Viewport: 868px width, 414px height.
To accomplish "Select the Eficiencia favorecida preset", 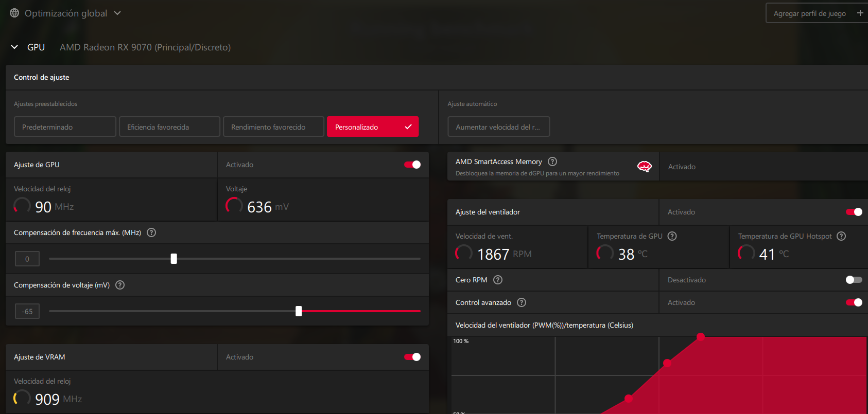I will [x=169, y=127].
